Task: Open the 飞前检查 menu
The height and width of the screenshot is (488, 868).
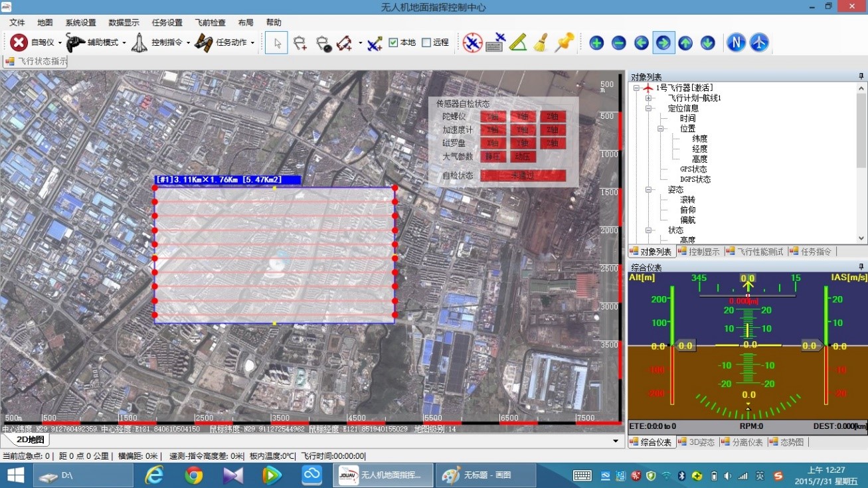Action: coord(210,23)
